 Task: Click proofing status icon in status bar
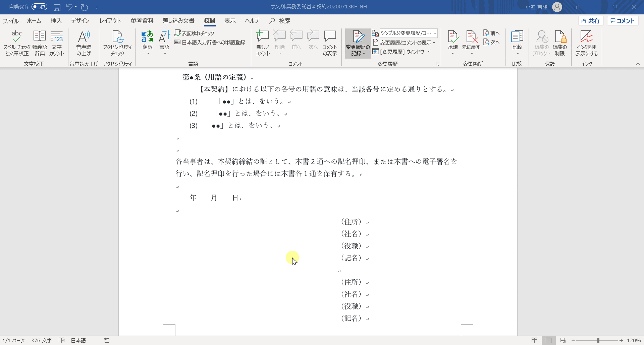coord(62,340)
